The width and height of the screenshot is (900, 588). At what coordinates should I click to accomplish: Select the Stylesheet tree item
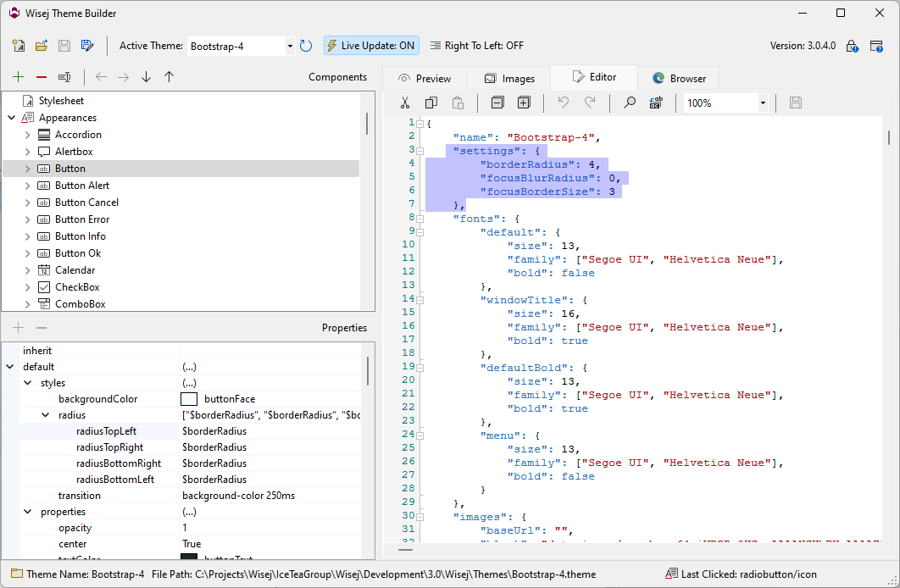[x=61, y=101]
